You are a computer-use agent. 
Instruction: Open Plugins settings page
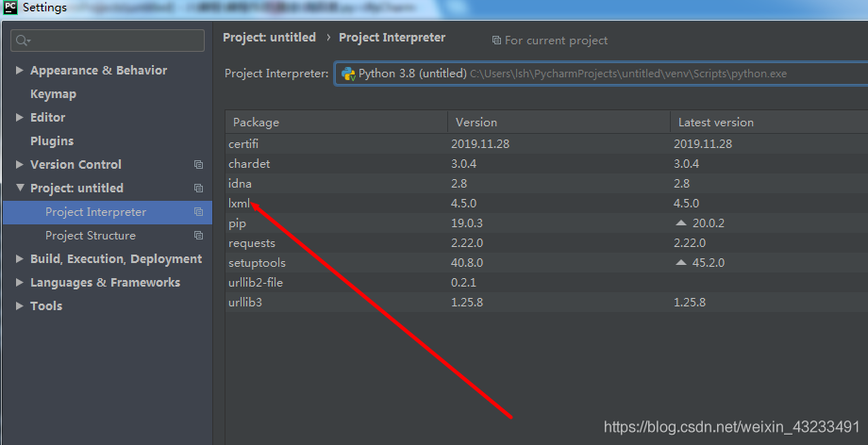51,141
